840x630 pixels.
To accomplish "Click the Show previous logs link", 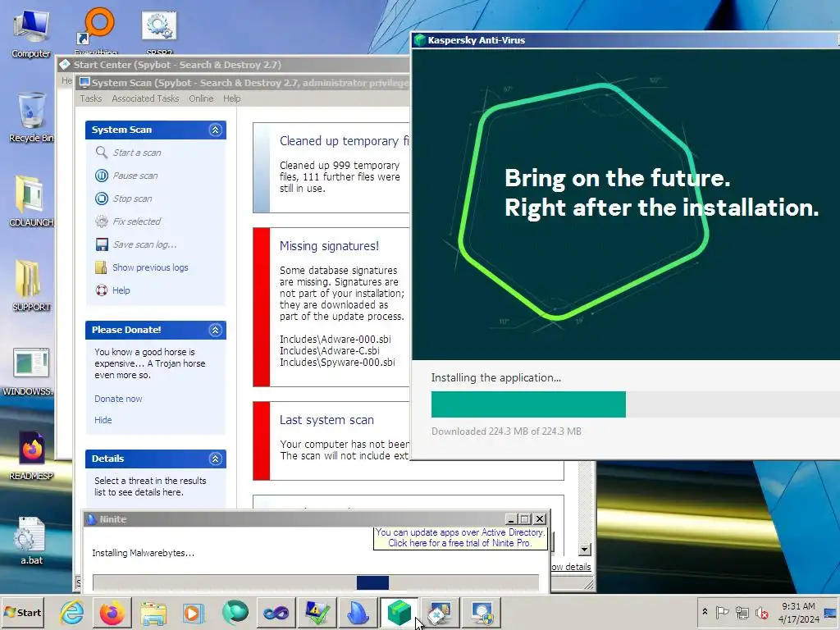I will tap(151, 267).
